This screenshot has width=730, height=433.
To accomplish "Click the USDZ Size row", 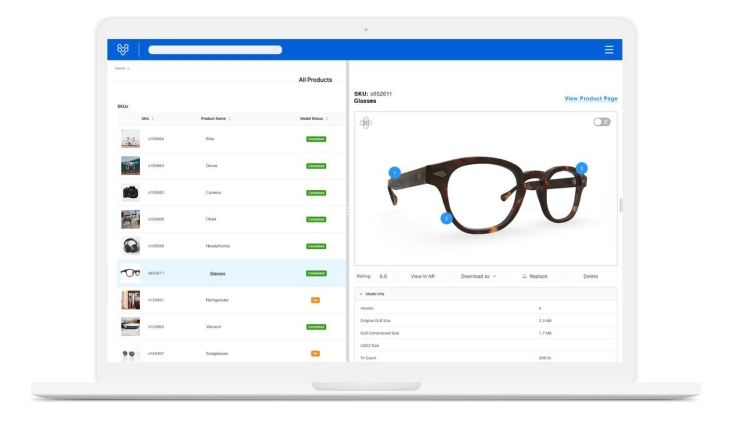I will click(x=486, y=345).
